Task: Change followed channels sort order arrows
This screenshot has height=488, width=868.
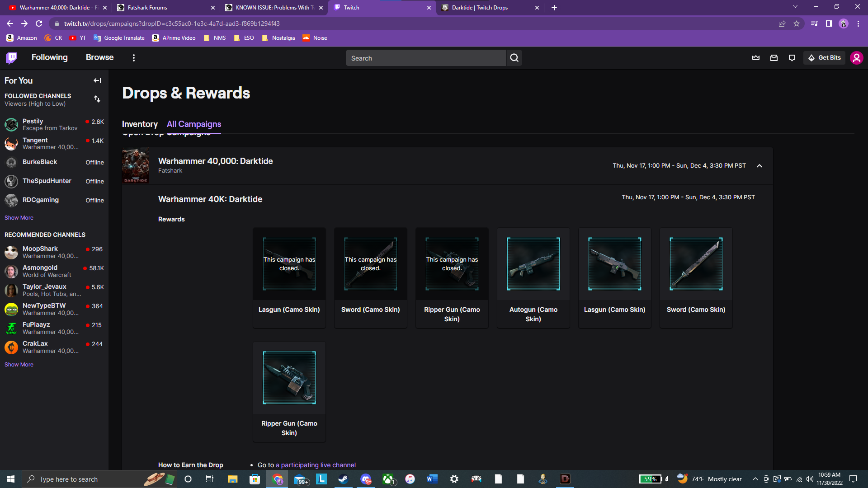Action: [97, 99]
